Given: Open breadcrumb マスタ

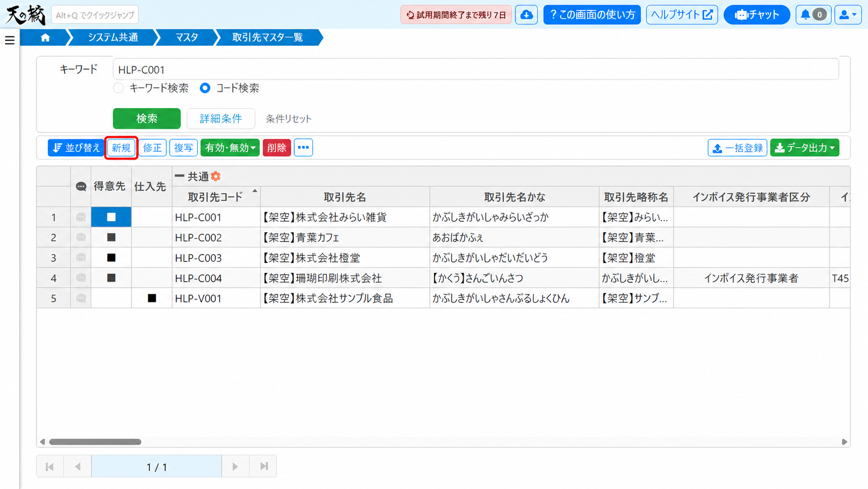Looking at the screenshot, I should coord(186,37).
